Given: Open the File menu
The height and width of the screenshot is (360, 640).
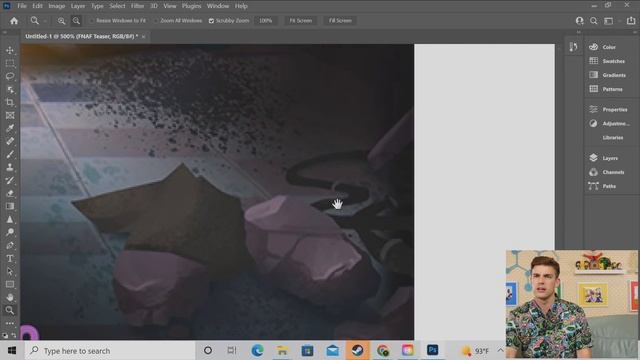Looking at the screenshot, I should (x=22, y=6).
